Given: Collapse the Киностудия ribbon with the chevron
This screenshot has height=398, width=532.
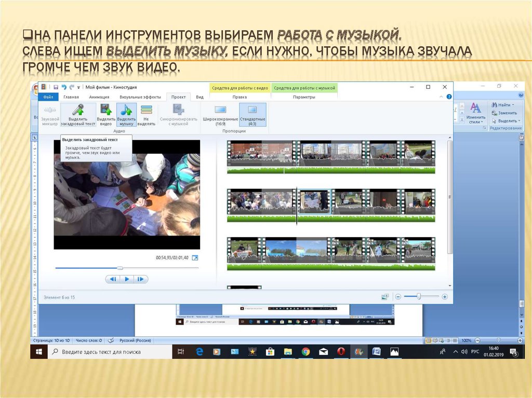Looking at the screenshot, I should [x=441, y=97].
